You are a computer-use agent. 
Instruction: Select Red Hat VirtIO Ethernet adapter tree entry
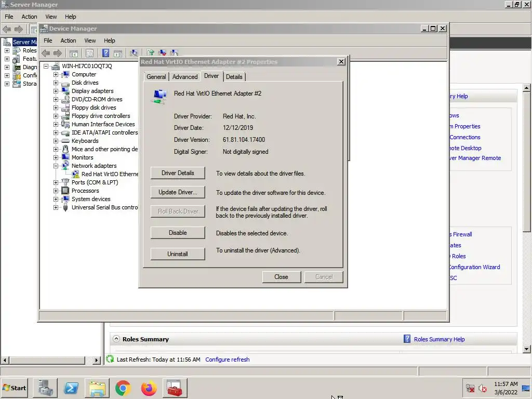(110, 174)
